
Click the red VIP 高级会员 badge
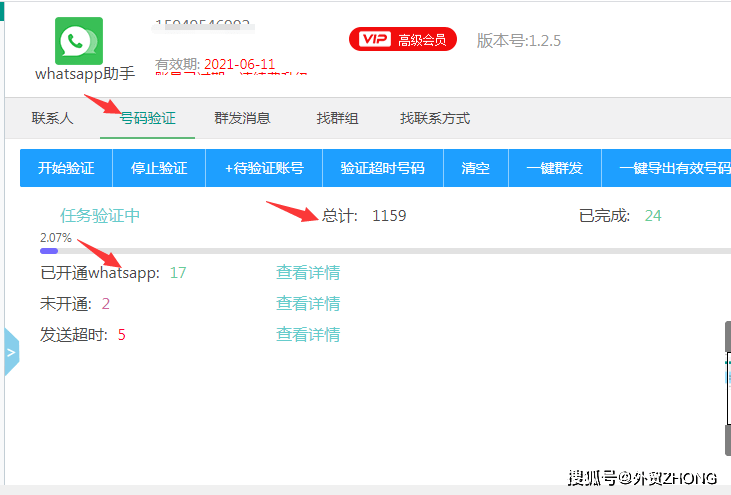pyautogui.click(x=402, y=40)
